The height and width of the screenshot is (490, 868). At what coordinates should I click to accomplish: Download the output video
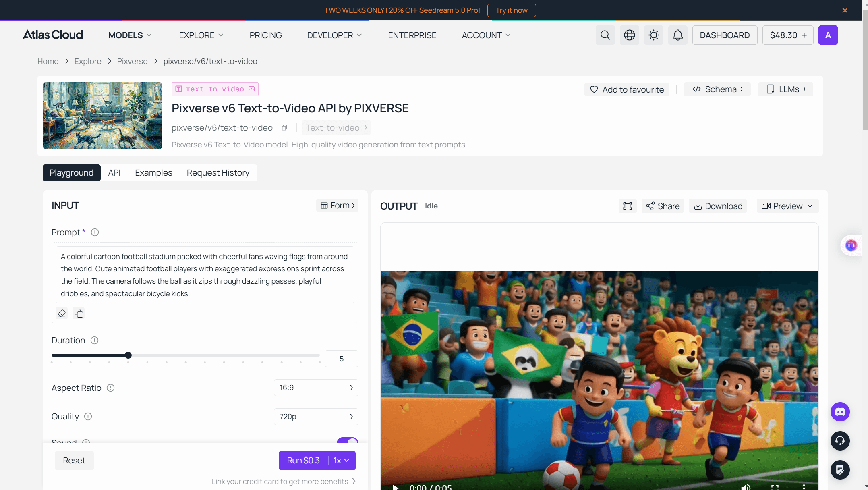(x=718, y=206)
